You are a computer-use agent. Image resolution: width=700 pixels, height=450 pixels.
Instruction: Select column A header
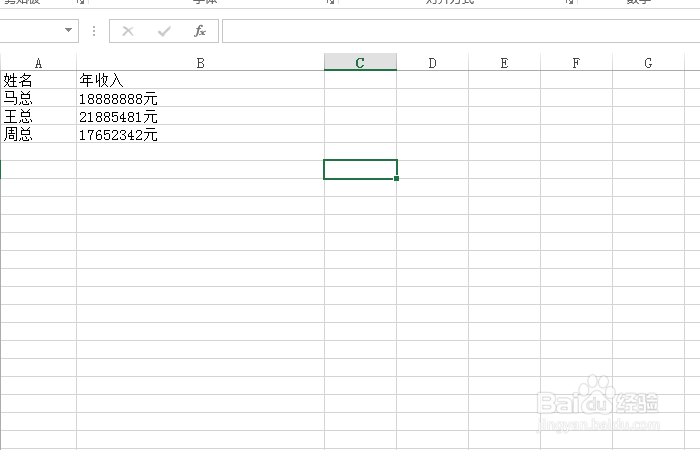(x=38, y=63)
